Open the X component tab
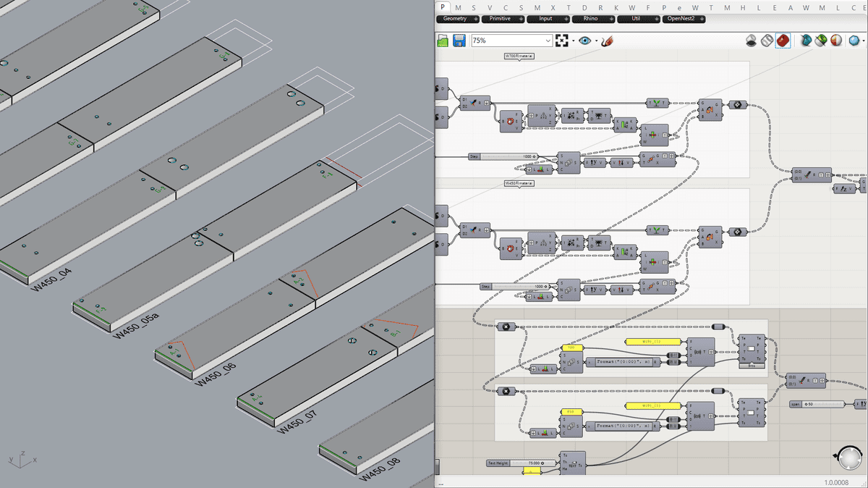This screenshot has height=488, width=868. point(553,7)
